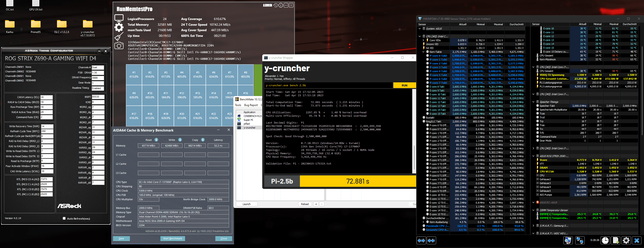This screenshot has width=644, height=248.
Task: Open GPU UV.txt desktop file
Action: coord(36,5)
